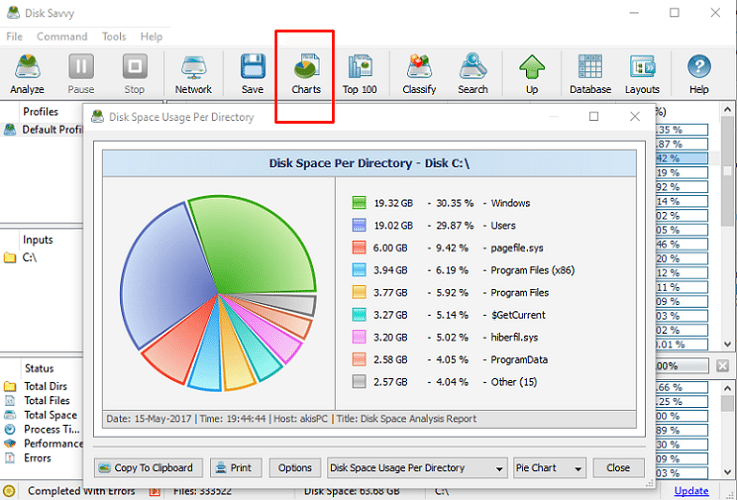
Task: Click the Performance status icon
Action: [x=10, y=444]
